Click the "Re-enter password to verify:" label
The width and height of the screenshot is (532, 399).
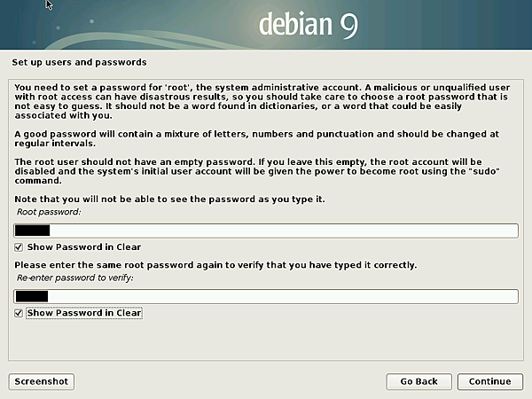point(74,279)
